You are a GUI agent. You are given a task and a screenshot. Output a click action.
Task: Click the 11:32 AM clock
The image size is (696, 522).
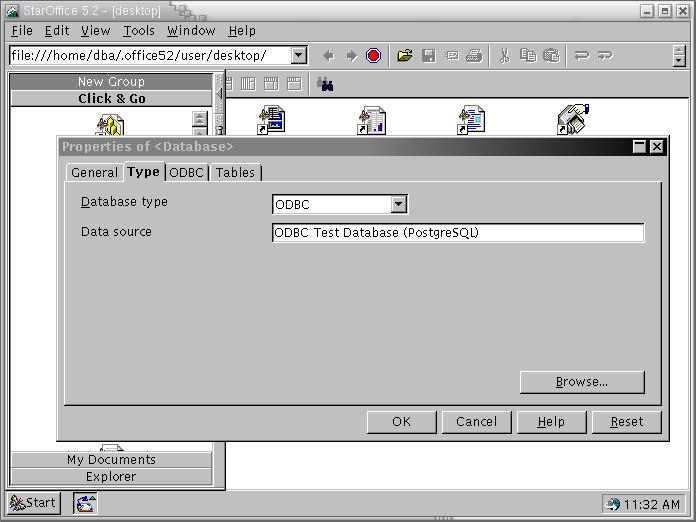tap(652, 505)
